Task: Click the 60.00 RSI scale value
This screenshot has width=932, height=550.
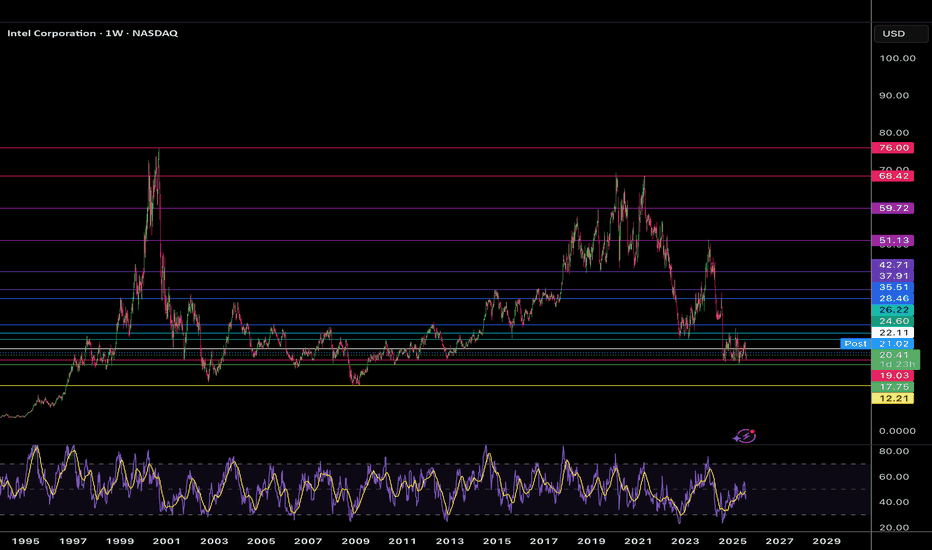Action: pyautogui.click(x=894, y=477)
